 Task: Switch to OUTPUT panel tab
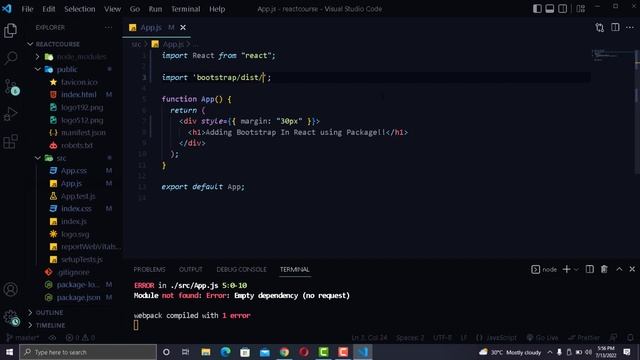(191, 269)
